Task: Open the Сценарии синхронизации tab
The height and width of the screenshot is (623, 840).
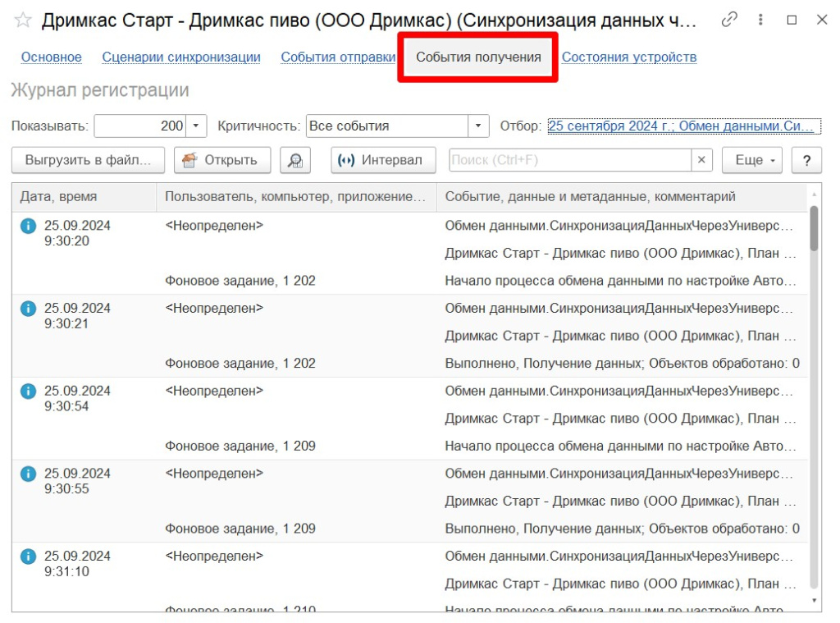Action: click(181, 57)
